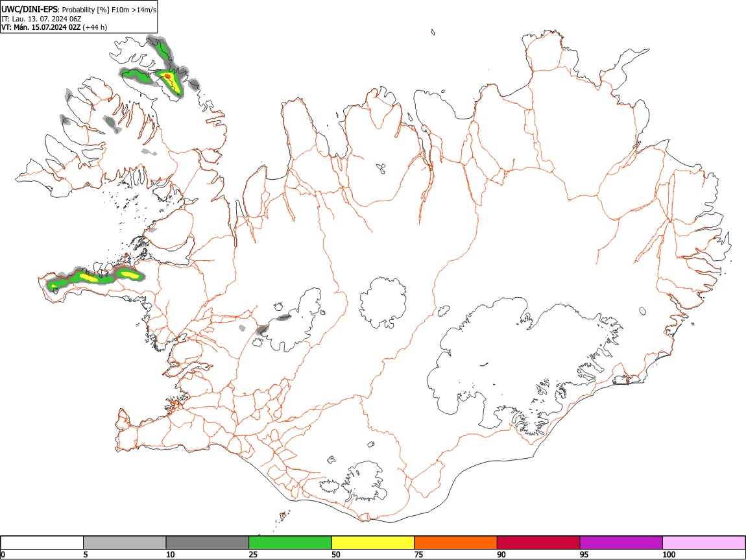Click the 'Probability [%] F10m >14m/s' label
Screen dimensions: 746x560
pyautogui.click(x=110, y=10)
